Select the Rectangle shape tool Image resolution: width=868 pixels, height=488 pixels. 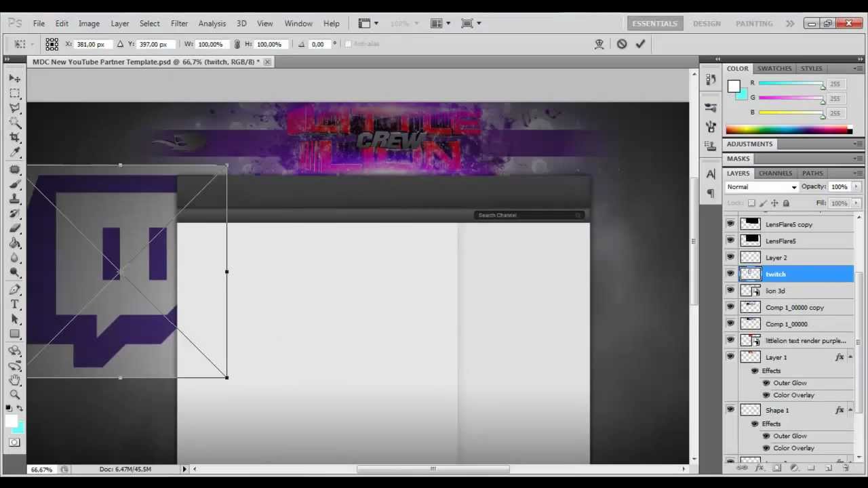(14, 334)
